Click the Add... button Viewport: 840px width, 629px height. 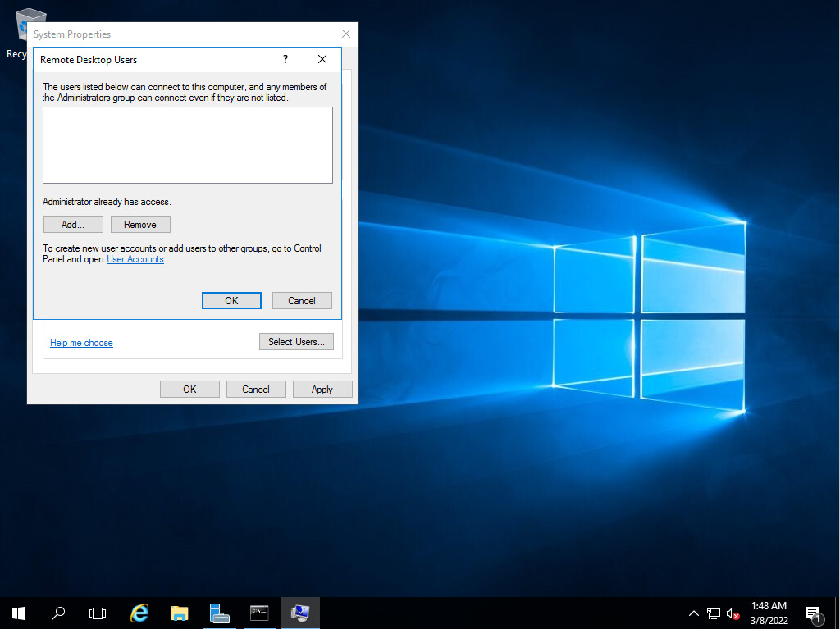click(73, 225)
